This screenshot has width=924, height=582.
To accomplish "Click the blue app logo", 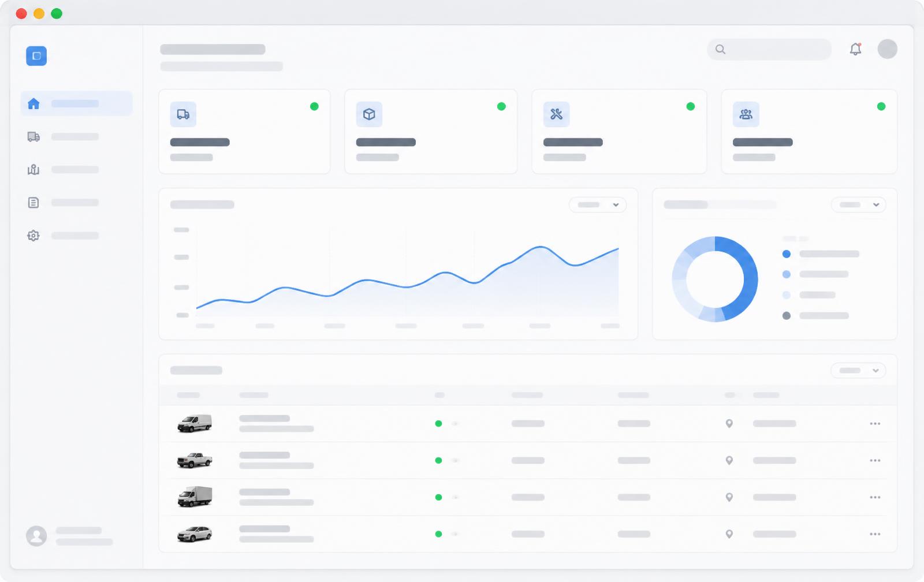I will point(36,56).
